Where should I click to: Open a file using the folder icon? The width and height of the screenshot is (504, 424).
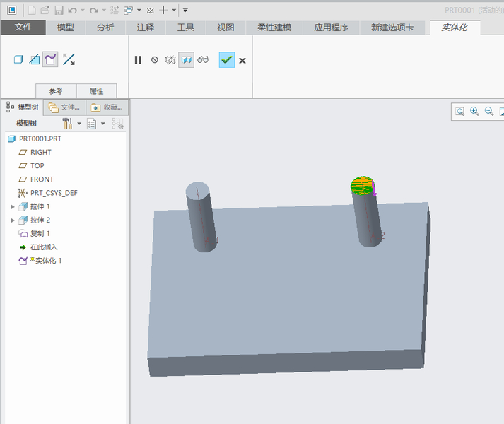[x=45, y=11]
